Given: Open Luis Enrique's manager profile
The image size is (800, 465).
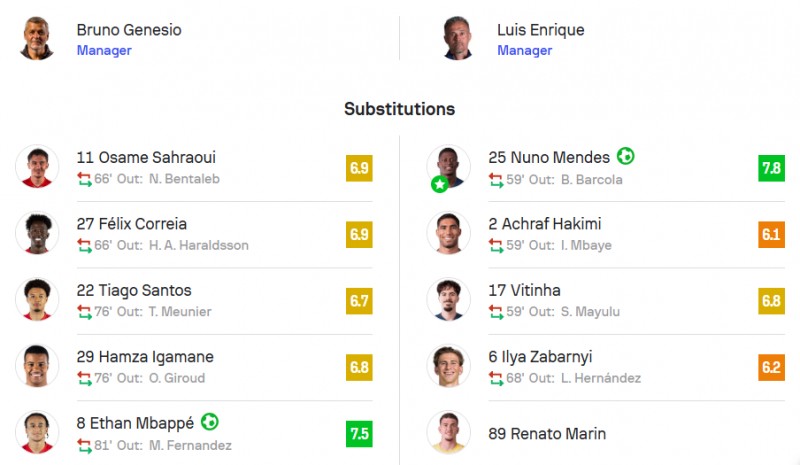Looking at the screenshot, I should pos(540,30).
